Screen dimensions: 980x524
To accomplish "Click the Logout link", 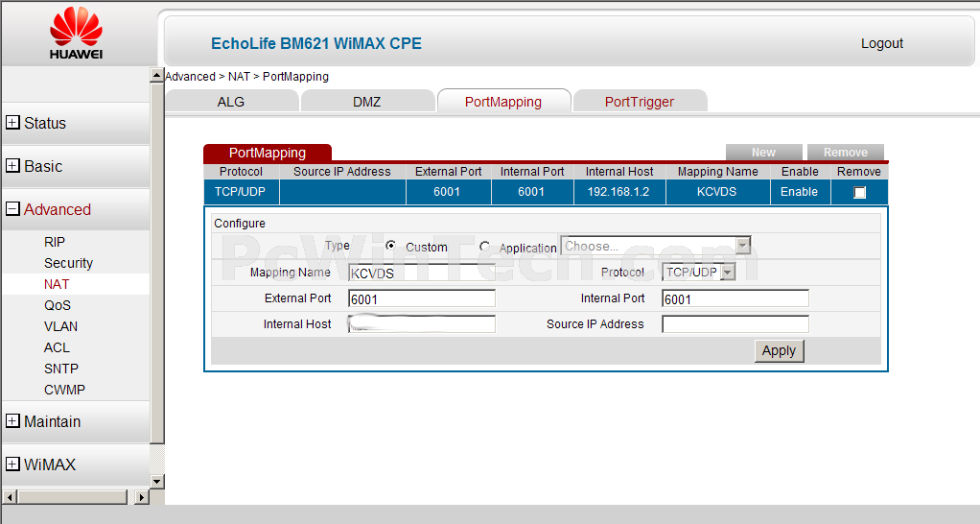I will click(x=882, y=43).
